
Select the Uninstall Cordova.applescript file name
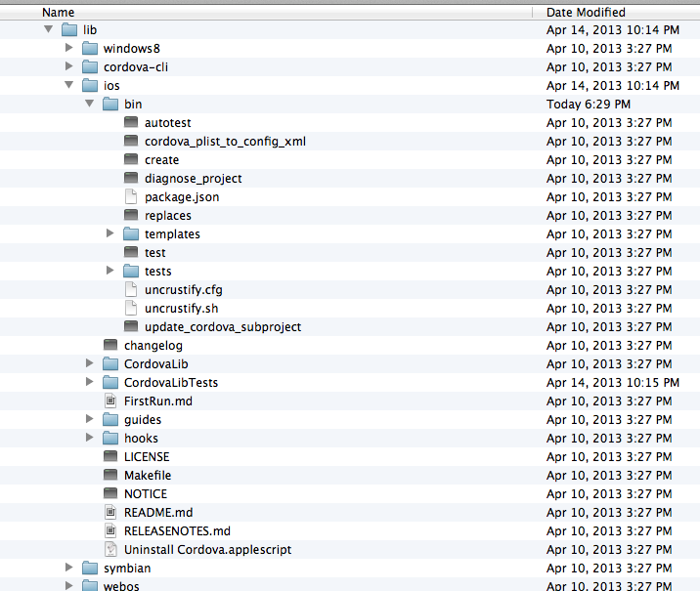(x=208, y=550)
